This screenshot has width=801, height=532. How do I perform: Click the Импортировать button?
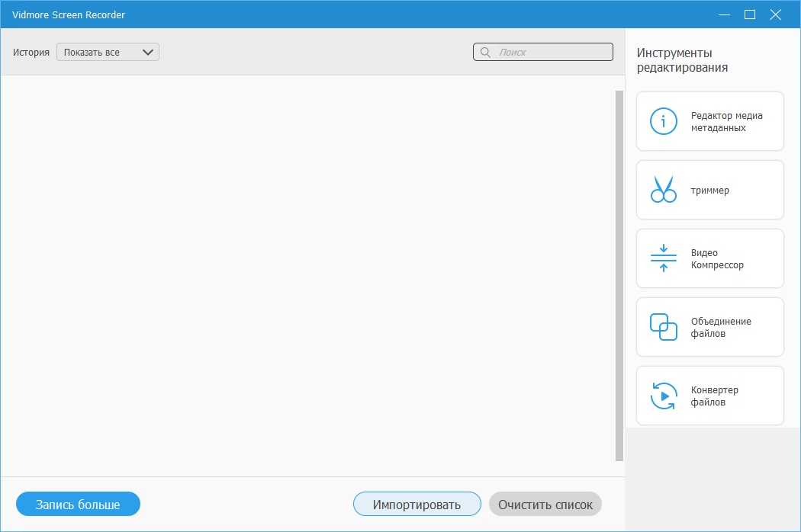(417, 504)
